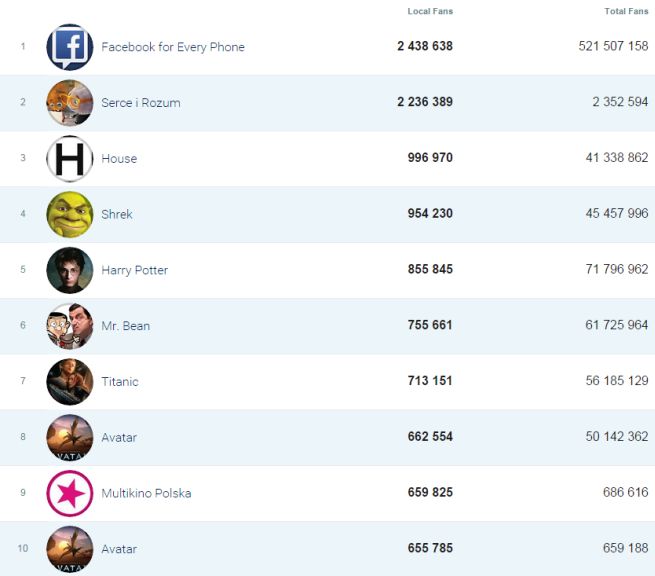Open the House page name link
Image resolution: width=655 pixels, height=576 pixels.
(x=119, y=159)
